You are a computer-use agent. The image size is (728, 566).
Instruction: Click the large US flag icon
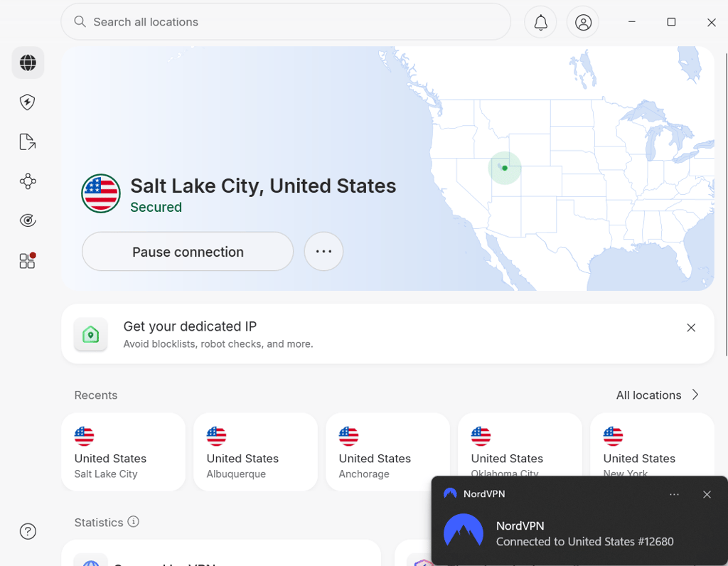pyautogui.click(x=101, y=193)
